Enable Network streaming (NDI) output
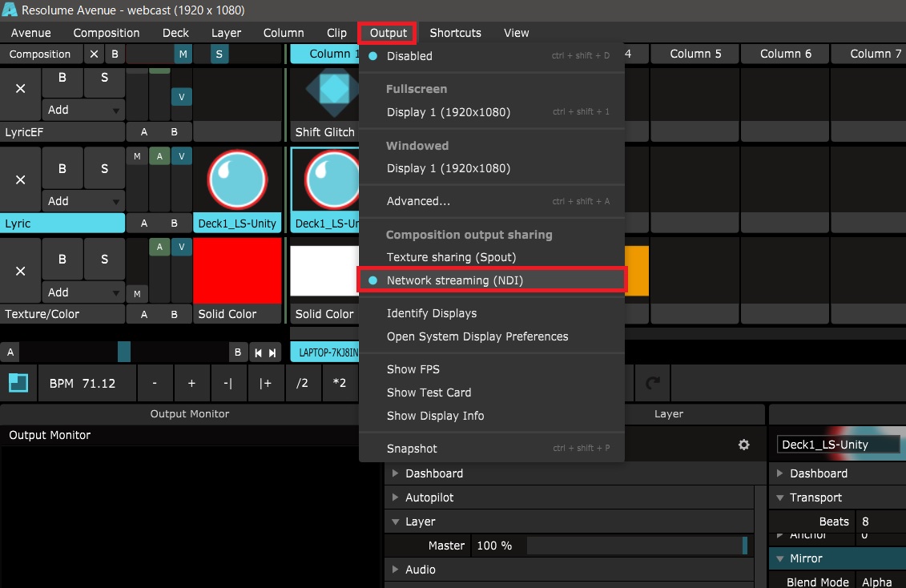This screenshot has width=906, height=588. [x=492, y=280]
